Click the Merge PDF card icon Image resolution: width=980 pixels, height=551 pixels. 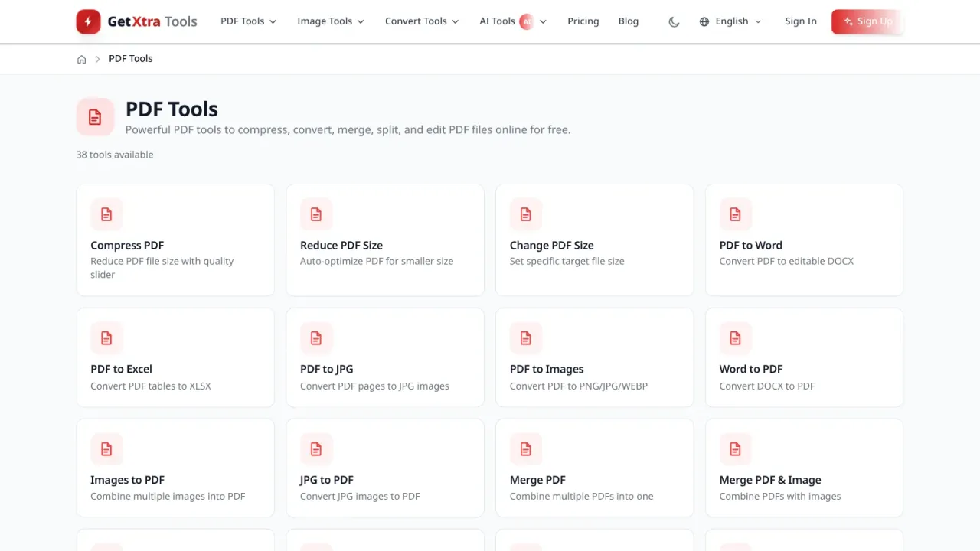point(526,448)
